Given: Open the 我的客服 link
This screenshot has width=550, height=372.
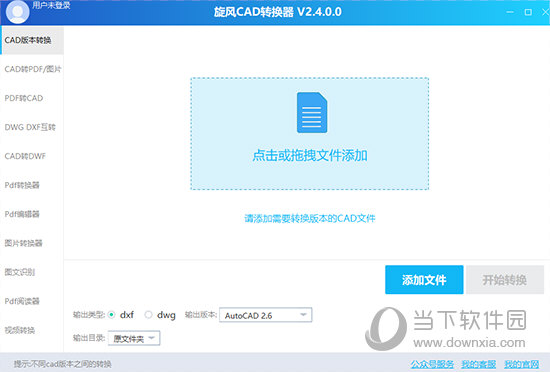Looking at the screenshot, I should [478, 364].
